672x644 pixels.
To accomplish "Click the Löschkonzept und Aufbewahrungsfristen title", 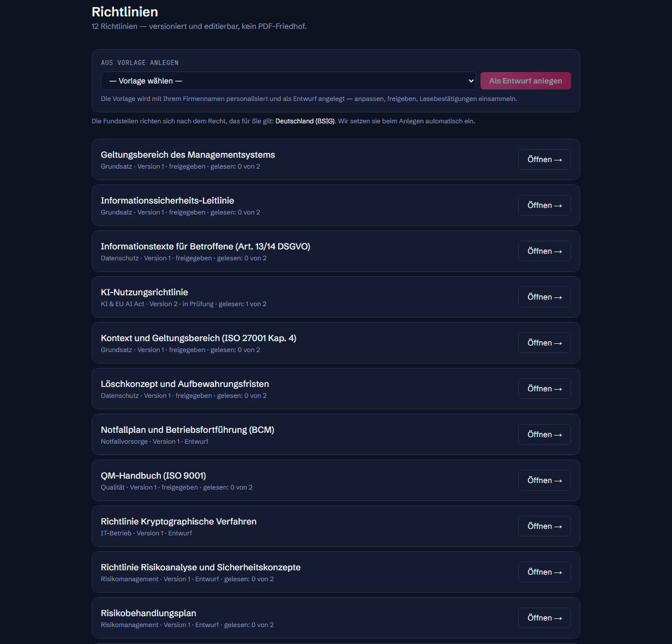I will (x=185, y=384).
